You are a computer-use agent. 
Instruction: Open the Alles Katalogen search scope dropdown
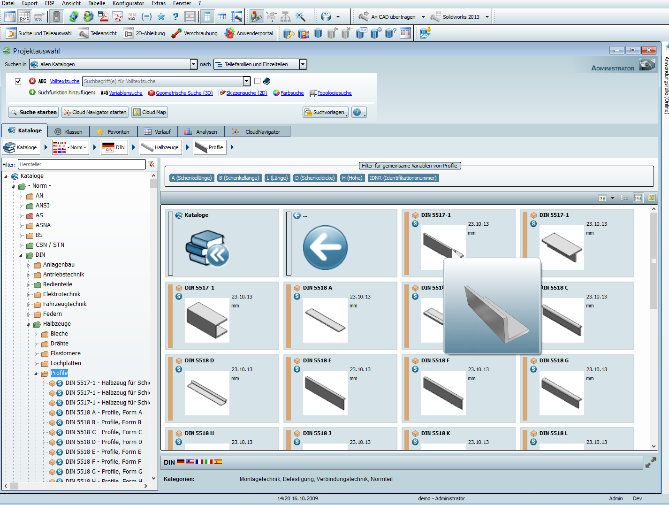click(x=191, y=63)
